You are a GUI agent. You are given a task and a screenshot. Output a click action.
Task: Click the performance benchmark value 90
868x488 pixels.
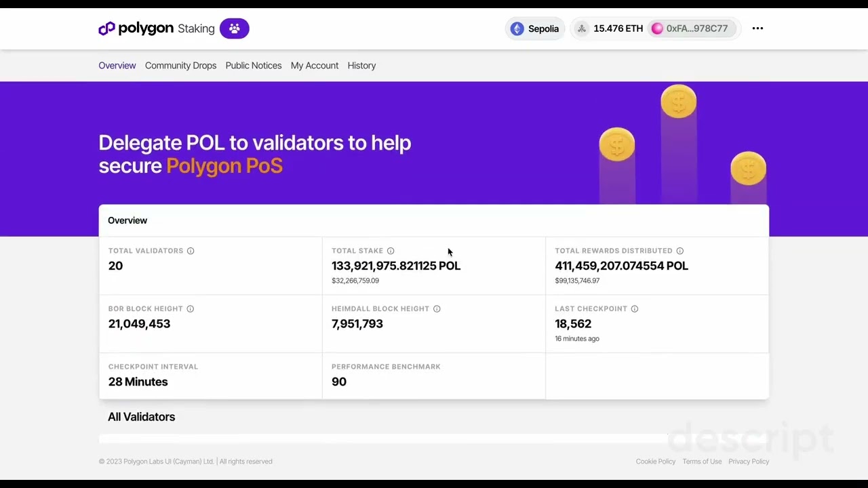(x=339, y=382)
